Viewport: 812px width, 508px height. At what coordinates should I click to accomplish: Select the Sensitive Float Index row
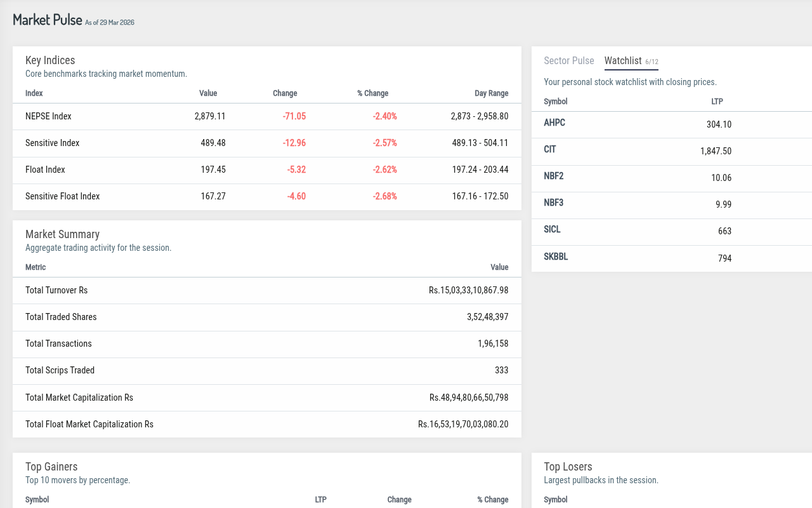click(x=267, y=196)
